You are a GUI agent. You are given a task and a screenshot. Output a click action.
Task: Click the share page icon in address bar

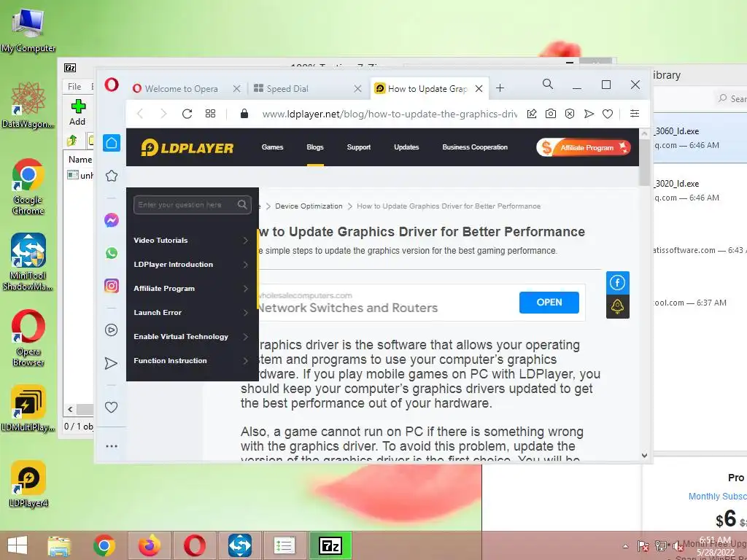[532, 113]
